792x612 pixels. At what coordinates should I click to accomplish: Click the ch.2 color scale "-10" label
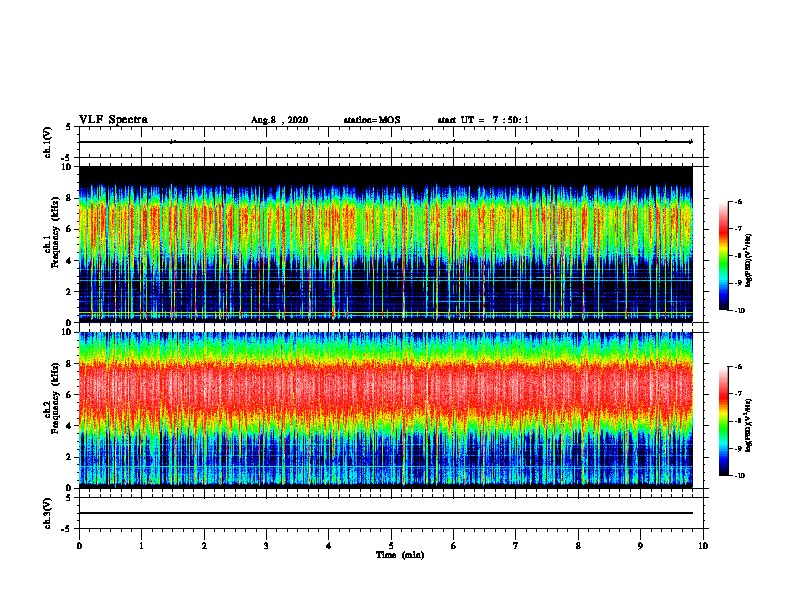[x=740, y=475]
